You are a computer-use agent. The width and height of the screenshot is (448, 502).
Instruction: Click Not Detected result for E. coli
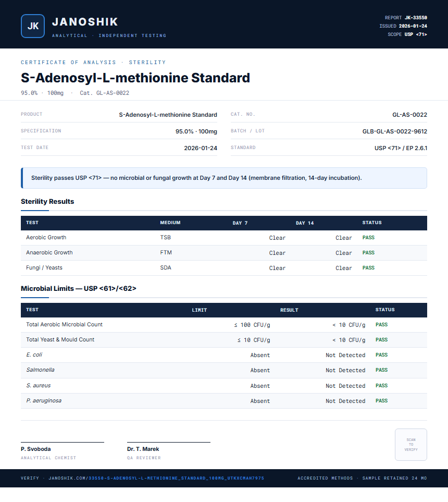pyautogui.click(x=345, y=355)
